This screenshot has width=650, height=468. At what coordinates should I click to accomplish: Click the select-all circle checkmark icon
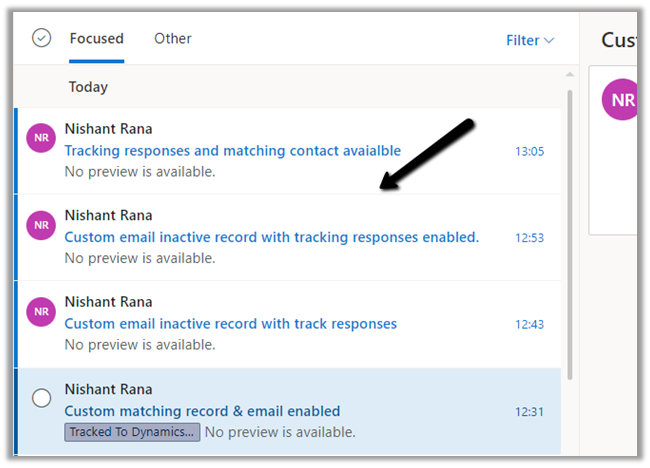pyautogui.click(x=41, y=38)
